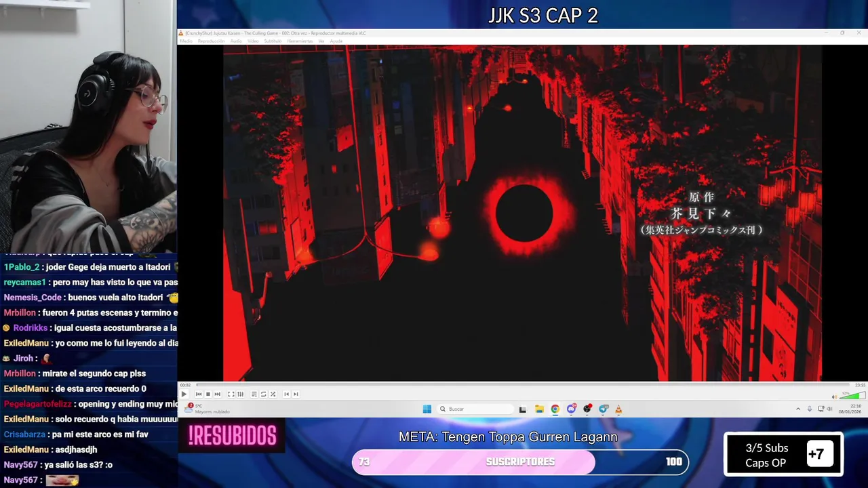
Task: Toggle VLC fullscreen mode
Action: [x=231, y=394]
